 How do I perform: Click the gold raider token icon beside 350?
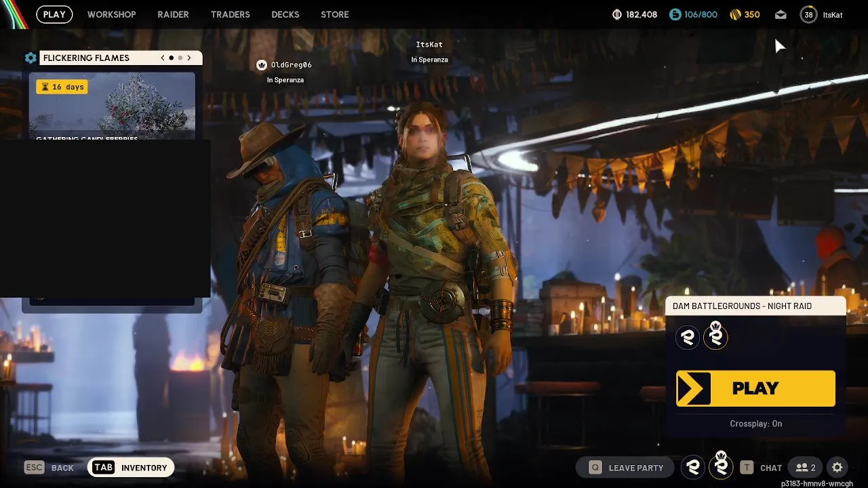[x=736, y=14]
